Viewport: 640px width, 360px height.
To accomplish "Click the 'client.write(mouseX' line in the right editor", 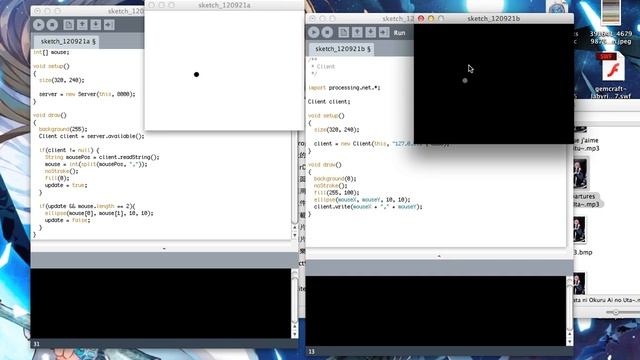I will [x=368, y=207].
